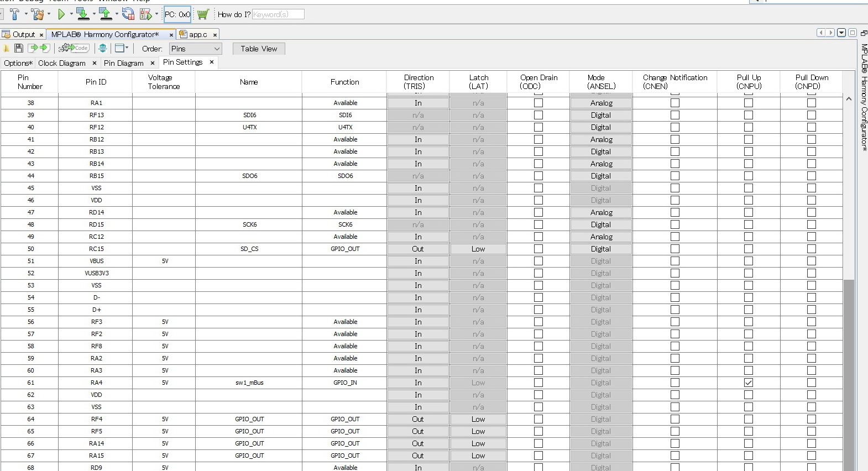This screenshot has width=868, height=471.
Task: Click the How do I keyword search field
Action: tap(278, 14)
